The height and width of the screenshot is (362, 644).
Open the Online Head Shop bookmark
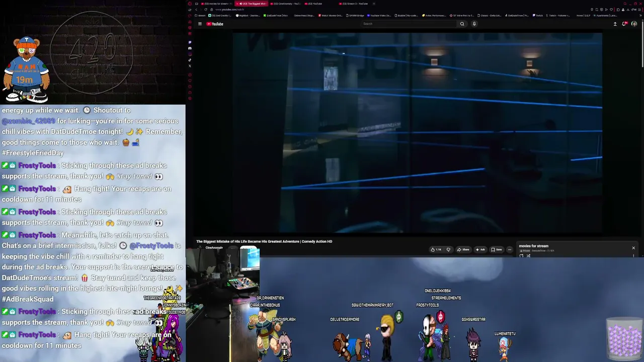point(303,16)
